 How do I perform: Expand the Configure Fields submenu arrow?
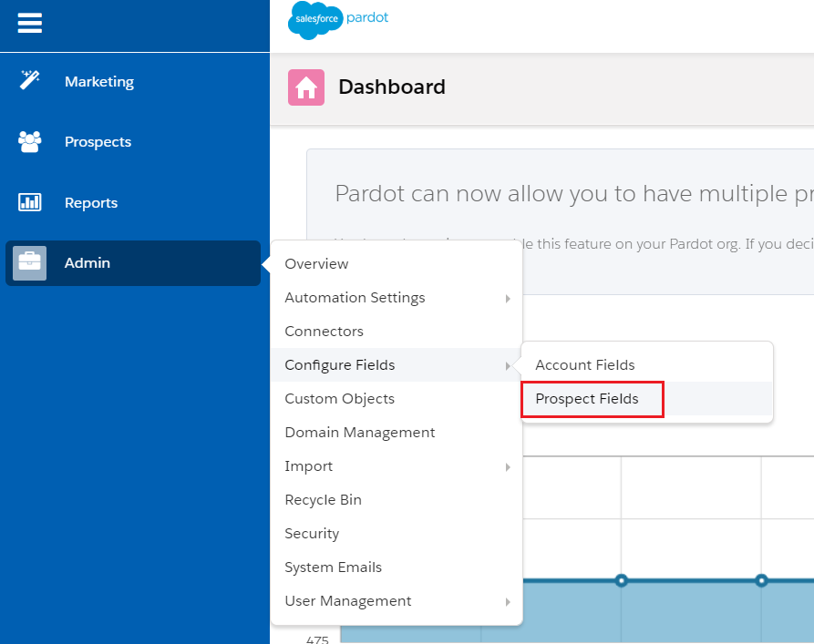508,366
